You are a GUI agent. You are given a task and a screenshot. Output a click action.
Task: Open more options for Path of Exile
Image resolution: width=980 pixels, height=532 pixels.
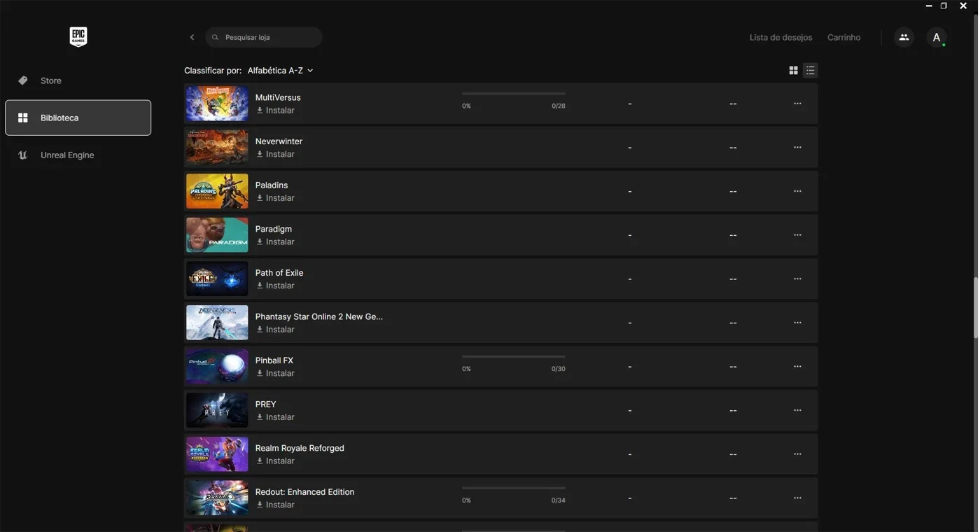pyautogui.click(x=797, y=279)
